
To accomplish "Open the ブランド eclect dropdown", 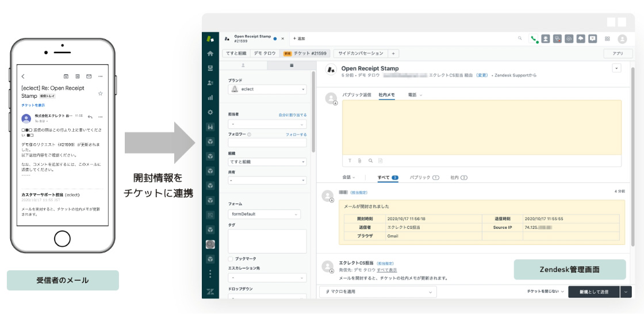I will (267, 89).
